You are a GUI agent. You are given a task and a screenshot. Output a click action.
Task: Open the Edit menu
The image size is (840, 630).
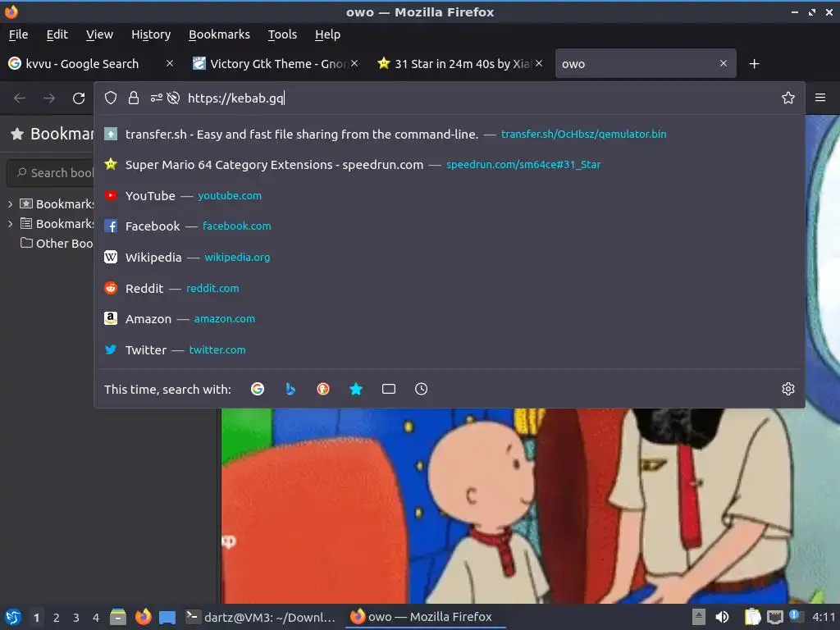click(57, 34)
